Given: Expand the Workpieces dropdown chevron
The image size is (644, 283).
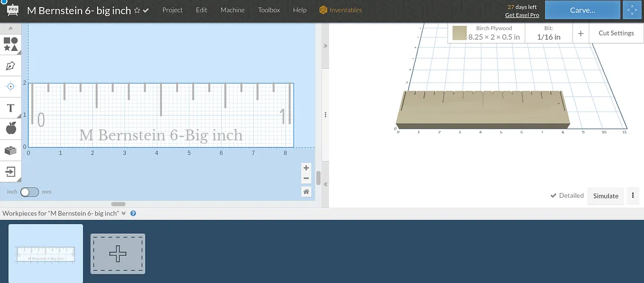Looking at the screenshot, I should click(x=123, y=213).
